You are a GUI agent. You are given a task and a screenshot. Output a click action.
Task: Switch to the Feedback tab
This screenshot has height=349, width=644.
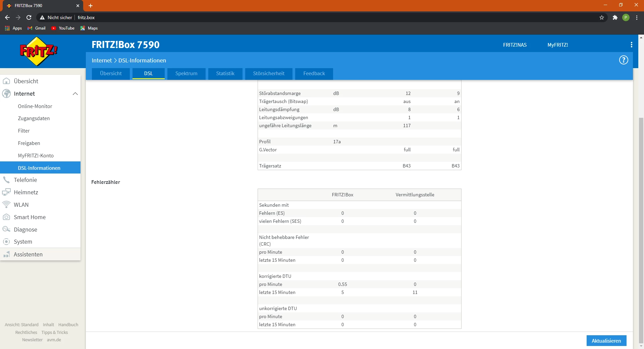click(x=314, y=73)
